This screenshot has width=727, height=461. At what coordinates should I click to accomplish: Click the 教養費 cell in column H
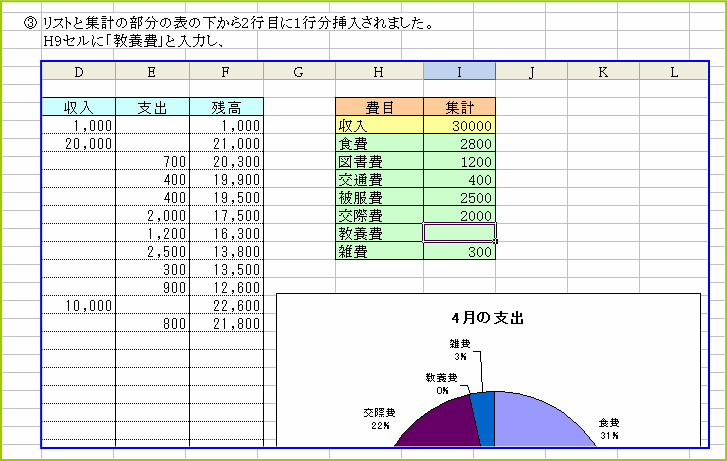click(x=379, y=233)
